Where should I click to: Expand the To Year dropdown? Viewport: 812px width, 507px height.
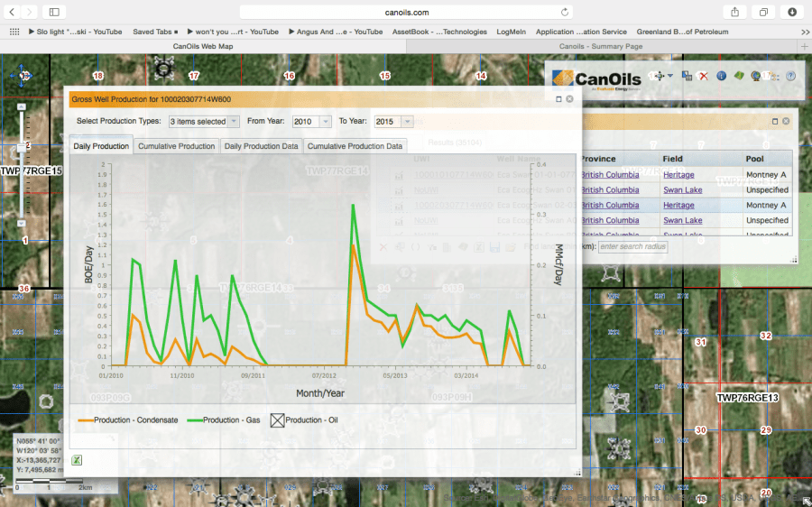393,121
